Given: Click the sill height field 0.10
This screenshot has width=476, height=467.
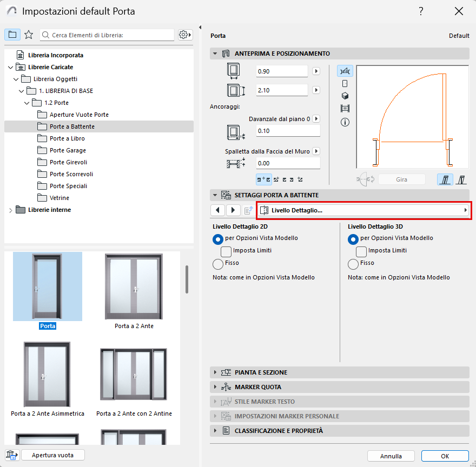Looking at the screenshot, I should tap(288, 131).
